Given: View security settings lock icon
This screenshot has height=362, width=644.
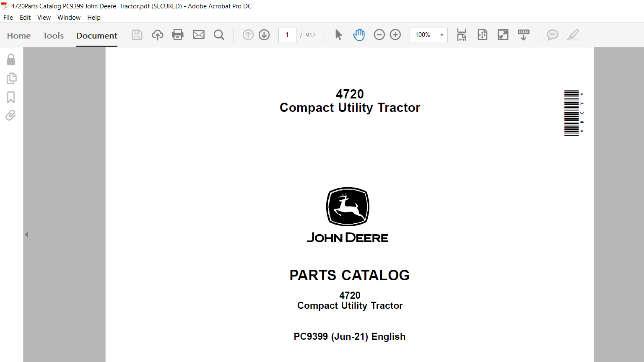Looking at the screenshot, I should coord(11,59).
